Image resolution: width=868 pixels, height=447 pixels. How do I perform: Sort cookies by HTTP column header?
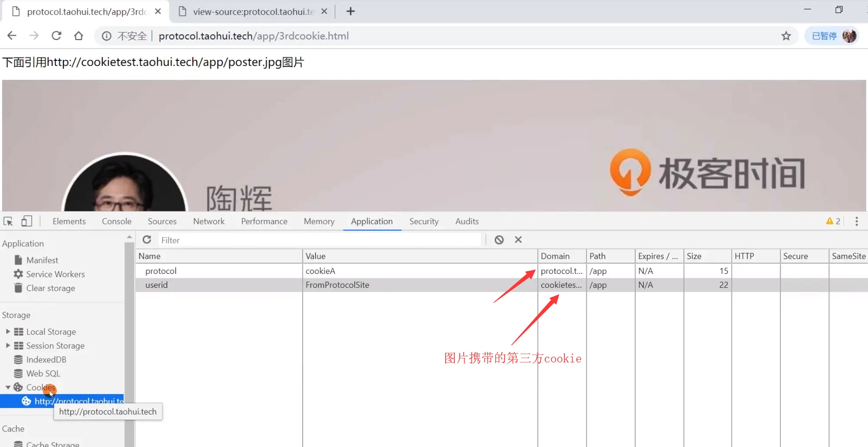756,256
